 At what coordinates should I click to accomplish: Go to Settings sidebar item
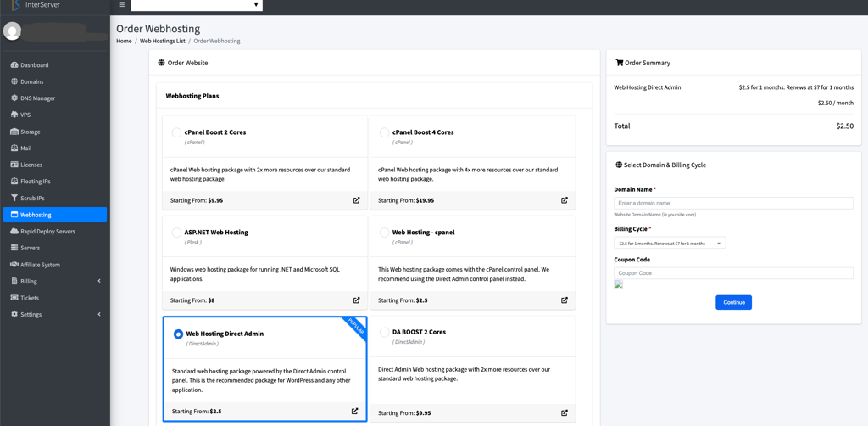55,314
